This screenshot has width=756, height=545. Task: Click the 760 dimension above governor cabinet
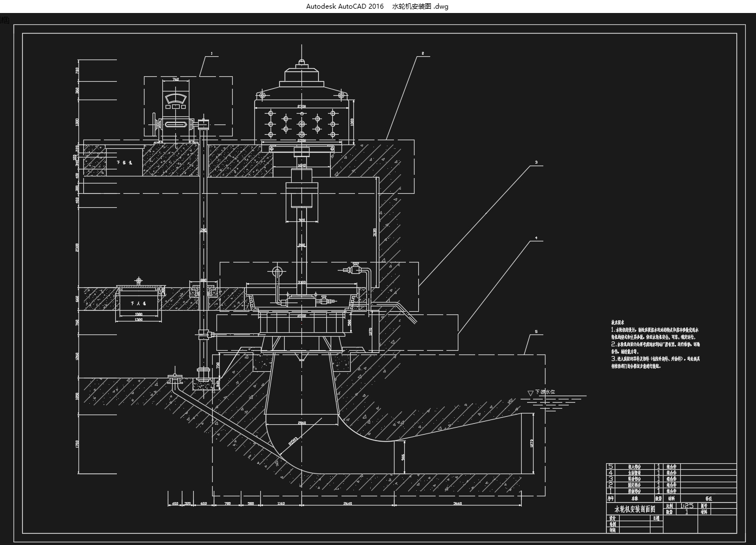[x=175, y=79]
